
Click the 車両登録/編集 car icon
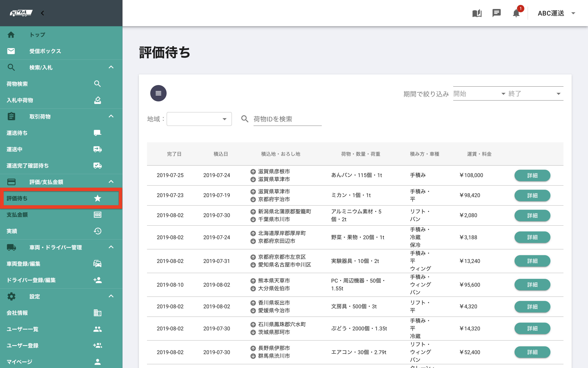[x=97, y=264]
